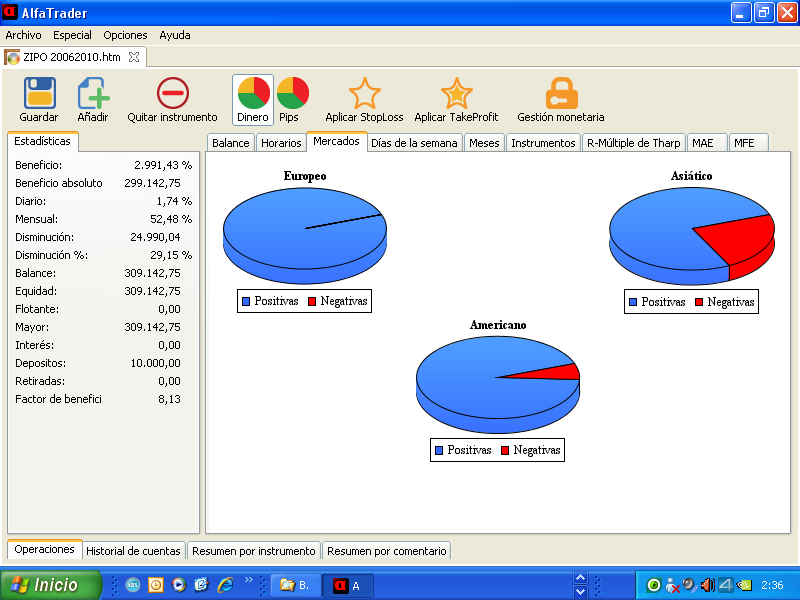
Task: Select the Estadísticas panel tab
Action: pos(42,141)
